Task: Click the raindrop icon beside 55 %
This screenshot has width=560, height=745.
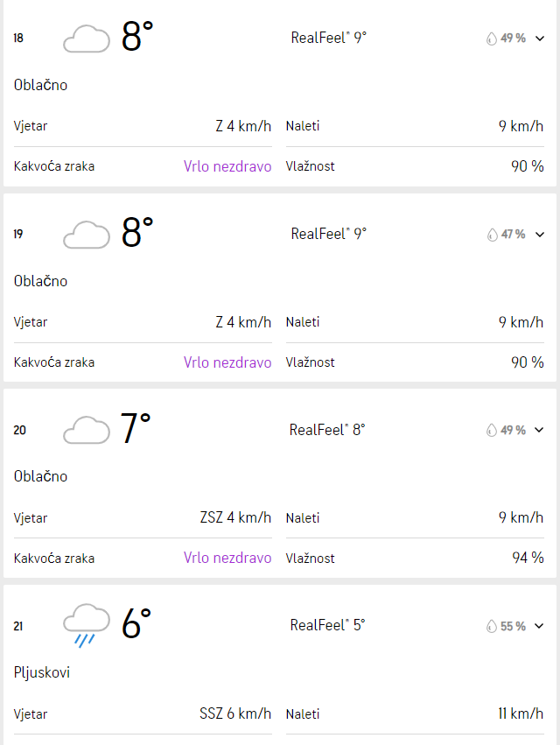Action: tap(492, 626)
